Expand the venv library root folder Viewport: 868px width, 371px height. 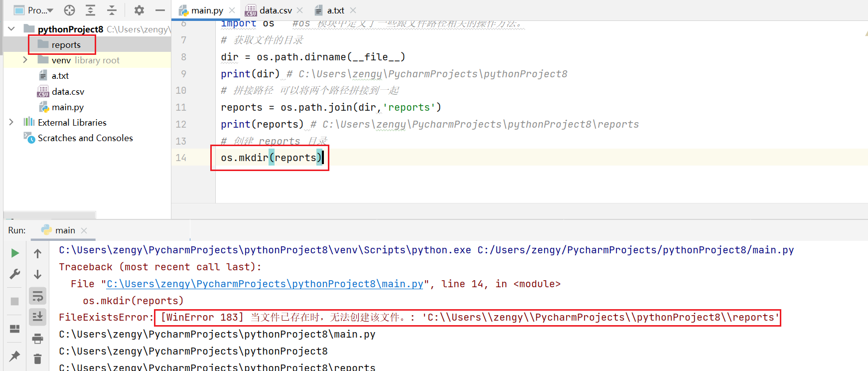pyautogui.click(x=25, y=60)
